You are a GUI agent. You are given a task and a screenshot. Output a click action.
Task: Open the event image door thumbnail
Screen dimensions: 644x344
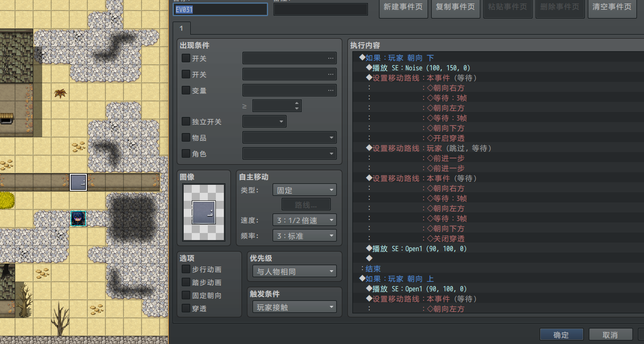(204, 211)
